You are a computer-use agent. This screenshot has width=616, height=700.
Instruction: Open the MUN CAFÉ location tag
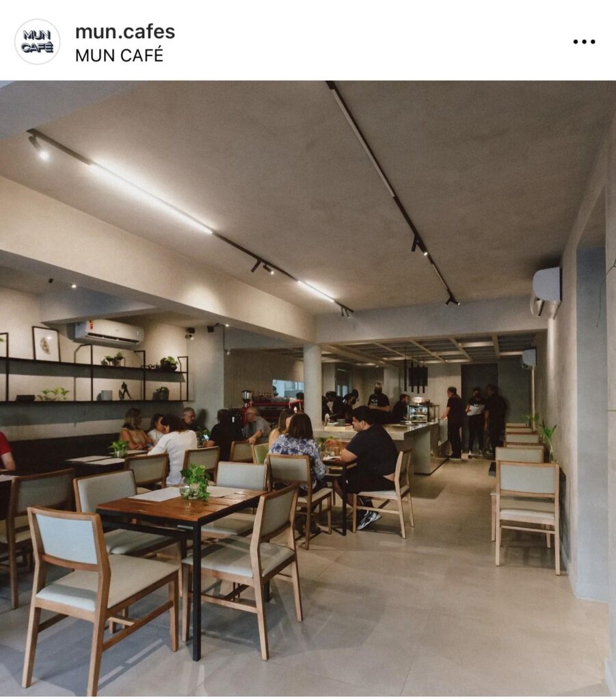(119, 55)
